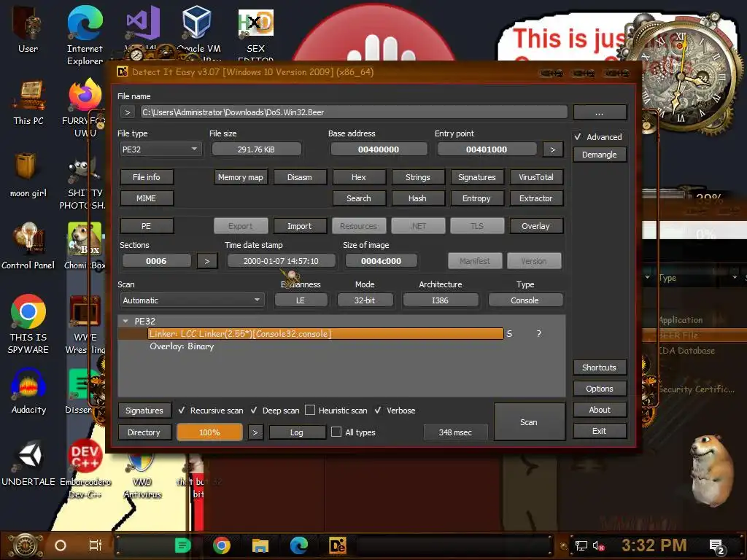
Task: Open the Entropy view
Action: (x=476, y=198)
